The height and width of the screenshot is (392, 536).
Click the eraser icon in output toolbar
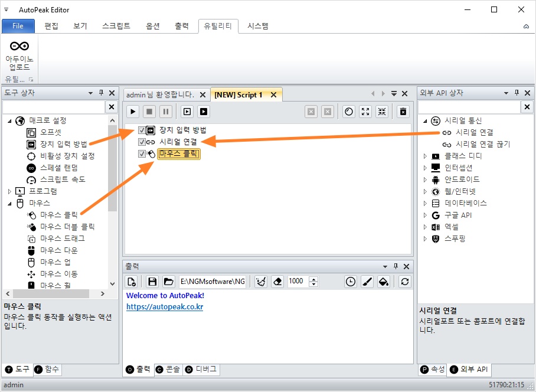(277, 282)
